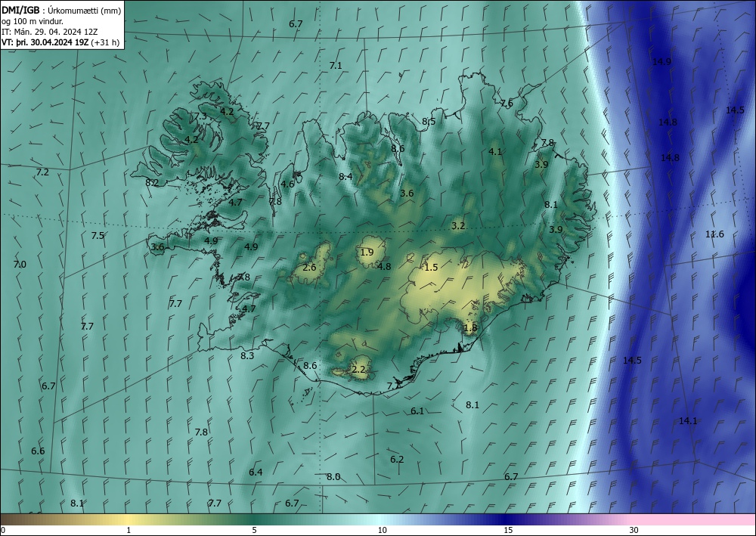Click the '30' tick on the color scale
The height and width of the screenshot is (536, 756).
click(634, 530)
